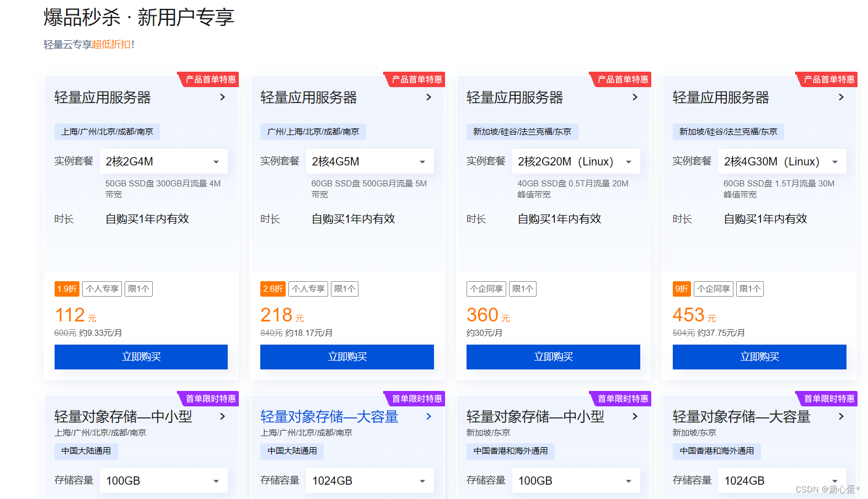Open 1024GB storage dropdown under 中国香港和海外通用
This screenshot has width=868, height=499.
(782, 481)
